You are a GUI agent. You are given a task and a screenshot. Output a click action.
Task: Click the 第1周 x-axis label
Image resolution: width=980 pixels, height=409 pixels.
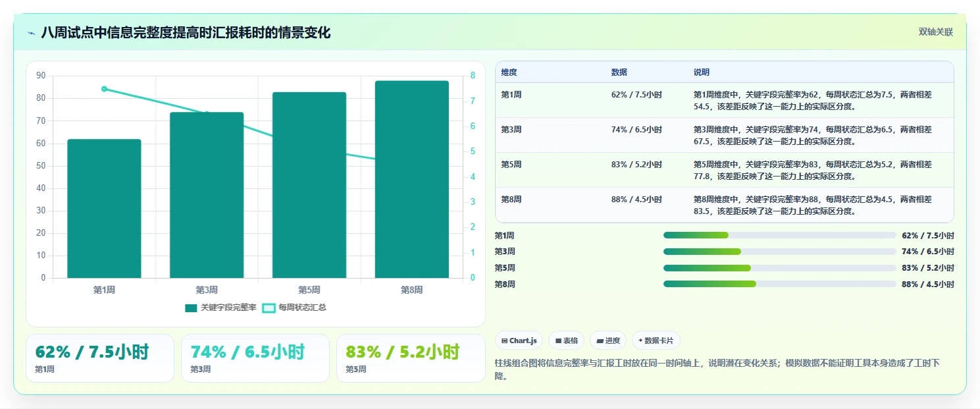click(104, 290)
